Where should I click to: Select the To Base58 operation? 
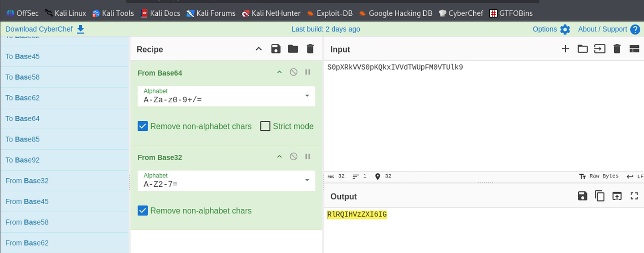(x=64, y=77)
